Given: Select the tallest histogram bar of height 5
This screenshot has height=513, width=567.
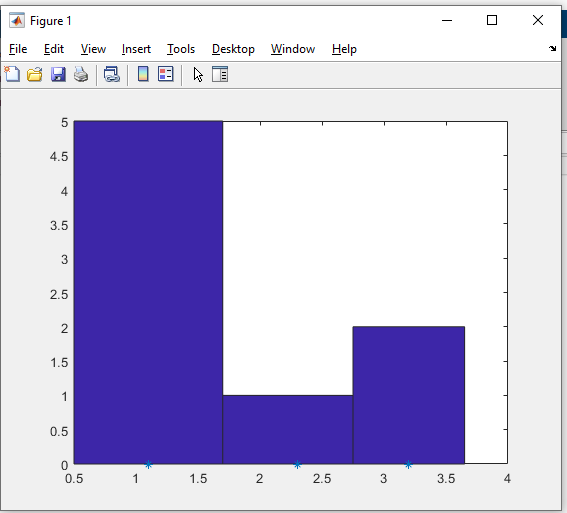Looking at the screenshot, I should coord(148,292).
